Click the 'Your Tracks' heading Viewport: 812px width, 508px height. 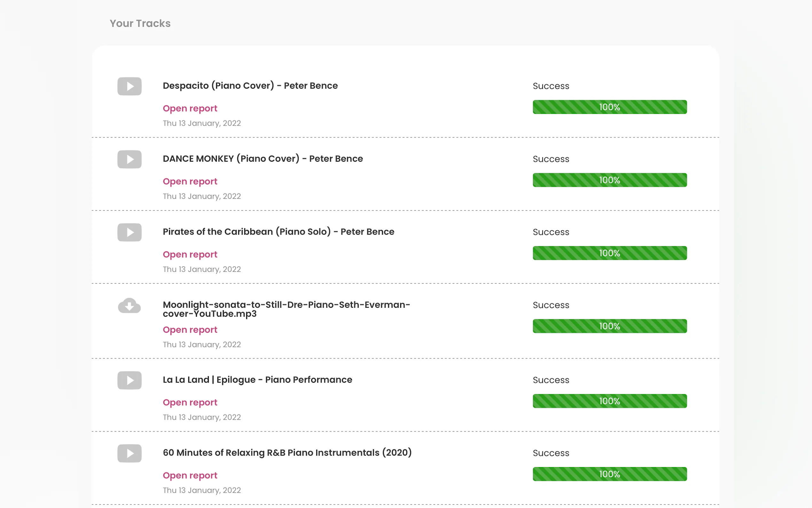pos(140,23)
